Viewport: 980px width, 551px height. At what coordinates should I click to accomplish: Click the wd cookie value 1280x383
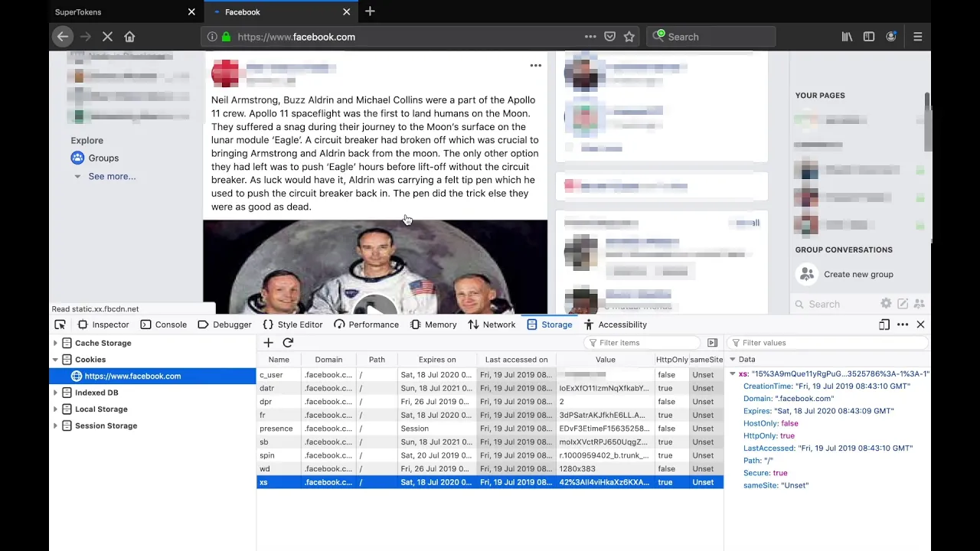pos(577,469)
